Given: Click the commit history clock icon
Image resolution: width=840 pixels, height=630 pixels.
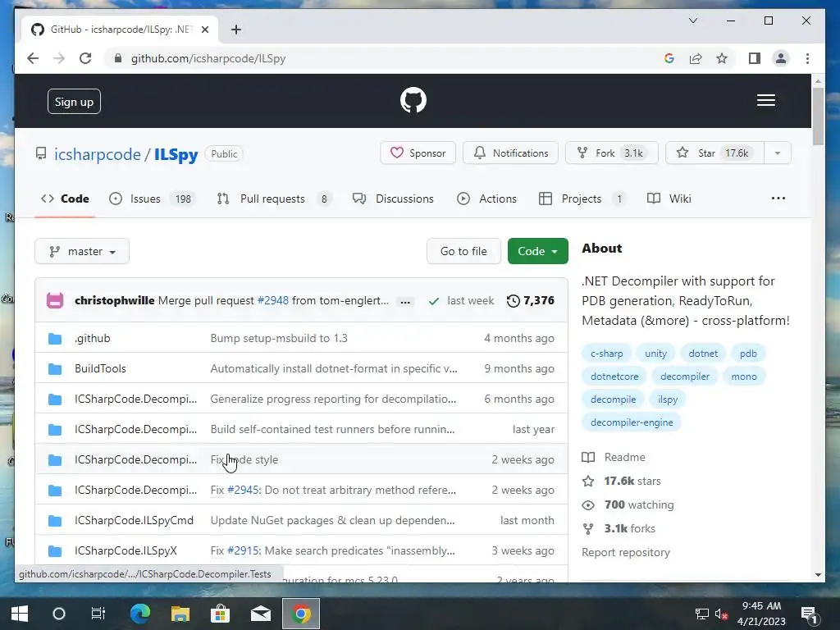Looking at the screenshot, I should pyautogui.click(x=513, y=300).
